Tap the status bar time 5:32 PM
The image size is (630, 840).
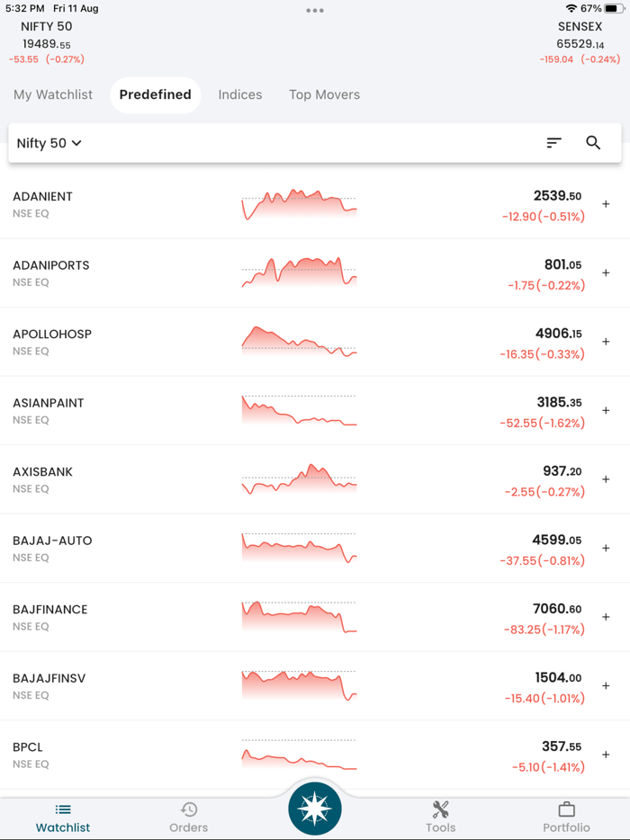[24, 9]
